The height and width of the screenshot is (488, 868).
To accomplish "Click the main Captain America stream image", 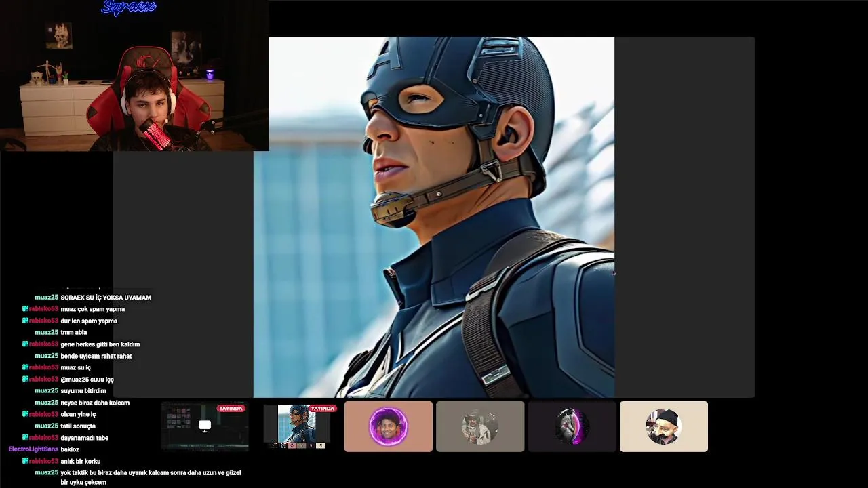I will [x=434, y=217].
